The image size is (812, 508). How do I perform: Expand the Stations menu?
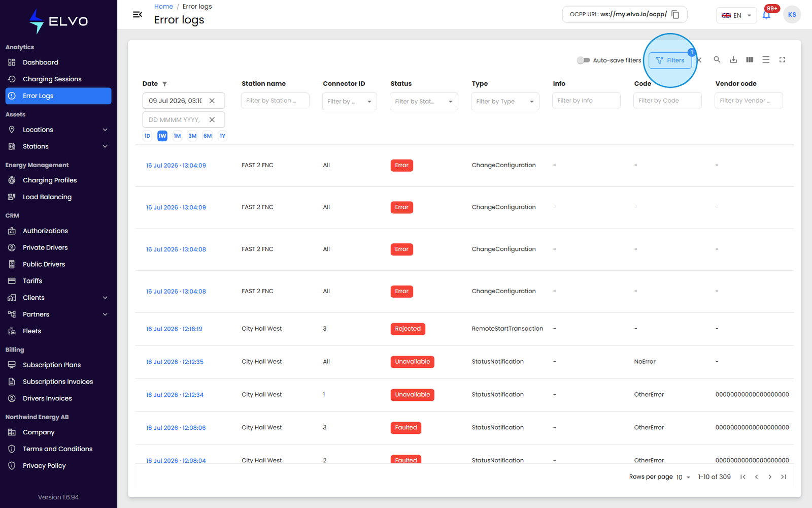pyautogui.click(x=58, y=146)
